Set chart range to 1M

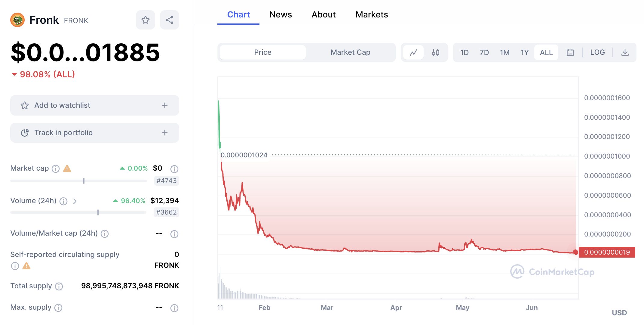pyautogui.click(x=505, y=52)
